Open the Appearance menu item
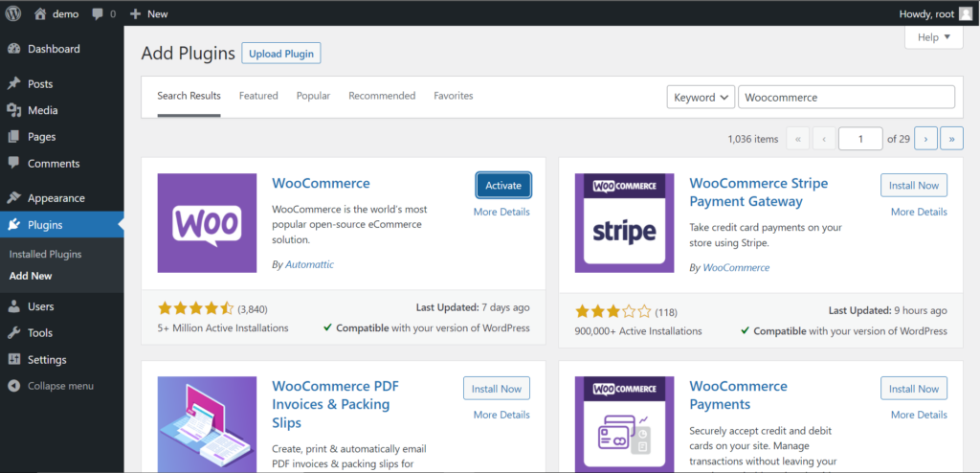This screenshot has width=980, height=473. point(62,198)
